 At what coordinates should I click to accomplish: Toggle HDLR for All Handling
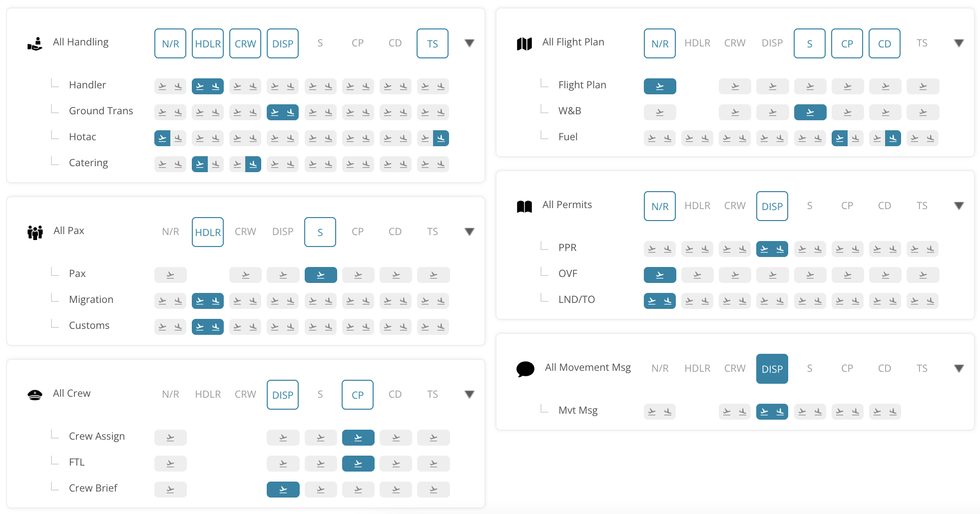coord(208,43)
